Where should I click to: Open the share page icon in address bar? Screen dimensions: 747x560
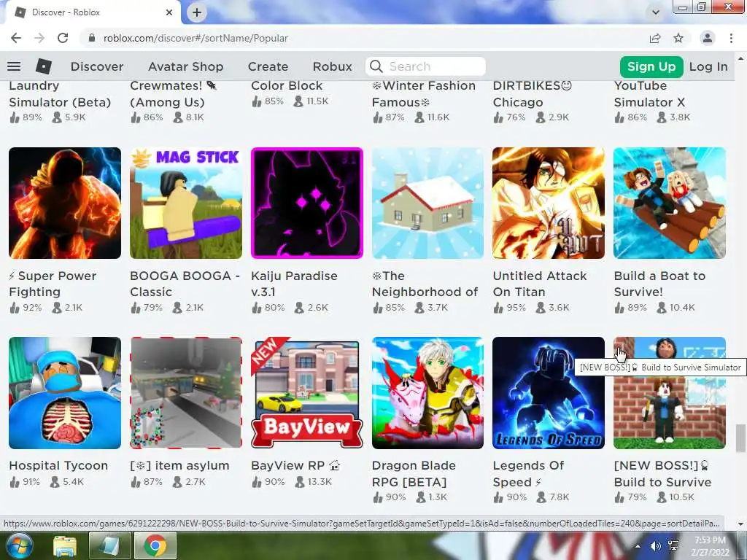(655, 38)
